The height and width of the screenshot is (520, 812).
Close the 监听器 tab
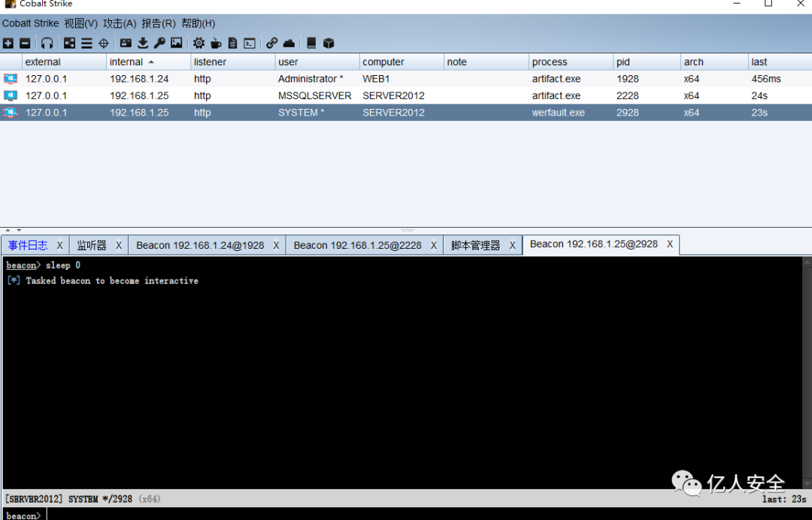pyautogui.click(x=119, y=245)
